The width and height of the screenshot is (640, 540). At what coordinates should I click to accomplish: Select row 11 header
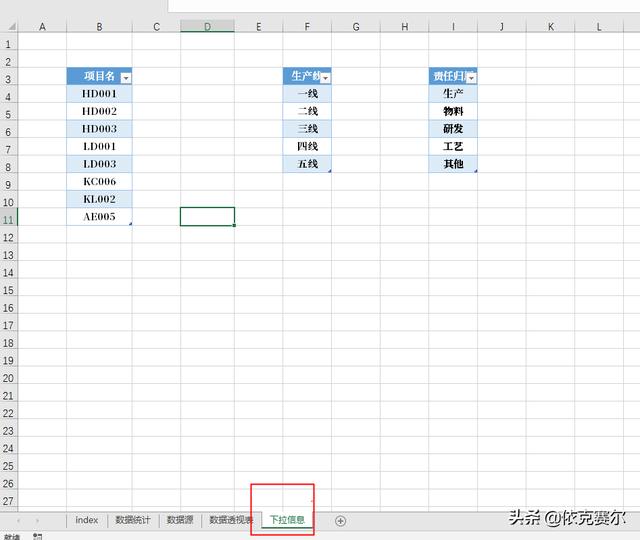[x=9, y=217]
